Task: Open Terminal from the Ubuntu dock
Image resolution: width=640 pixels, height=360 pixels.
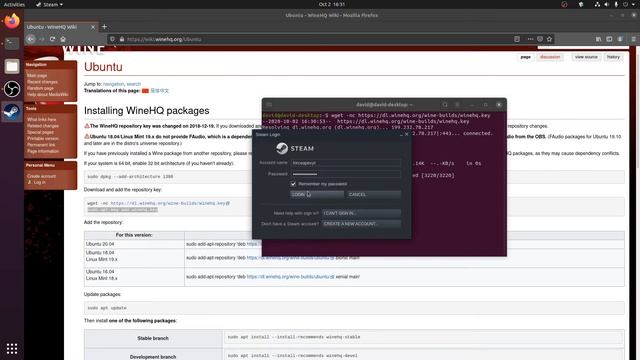Action: [12, 43]
